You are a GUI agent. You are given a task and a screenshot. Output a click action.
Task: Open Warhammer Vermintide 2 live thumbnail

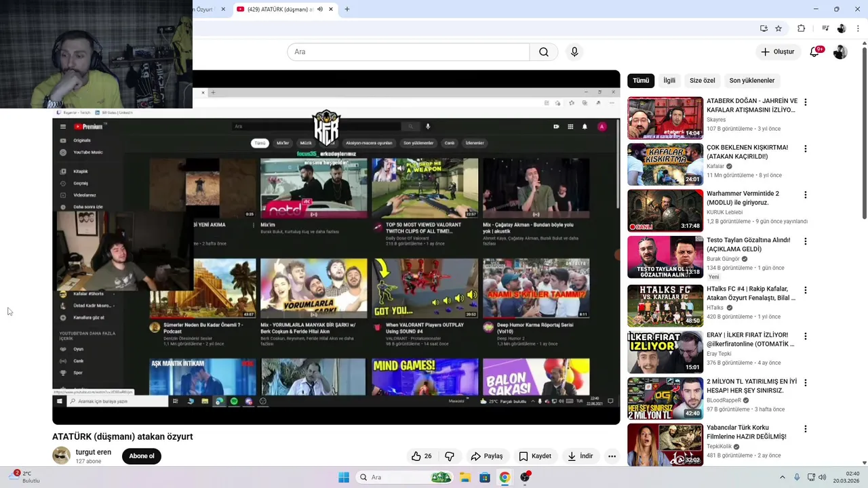tap(665, 210)
